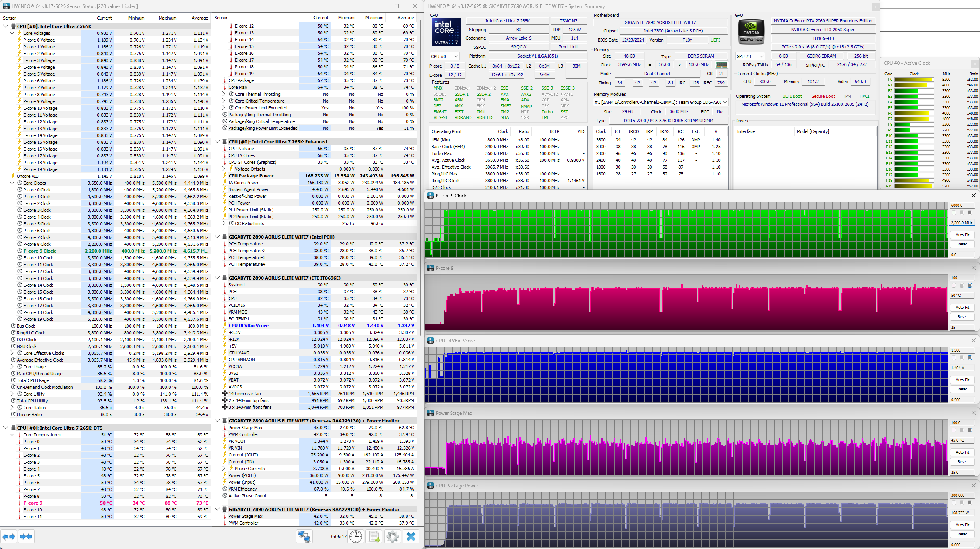The height and width of the screenshot is (549, 980).
Task: Click the 6000.0 max field of P-core 9 Clock graph
Action: click(x=961, y=205)
